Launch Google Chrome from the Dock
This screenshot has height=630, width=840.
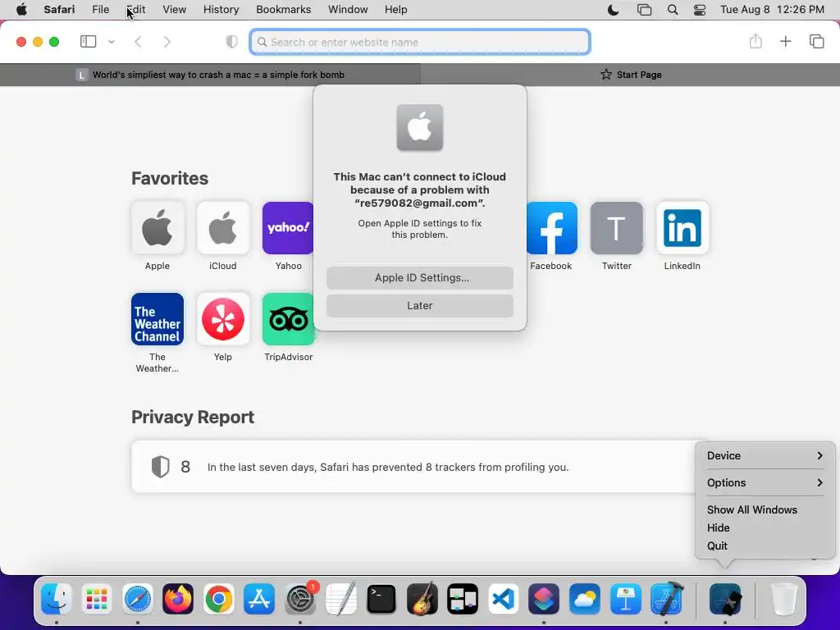coord(218,599)
